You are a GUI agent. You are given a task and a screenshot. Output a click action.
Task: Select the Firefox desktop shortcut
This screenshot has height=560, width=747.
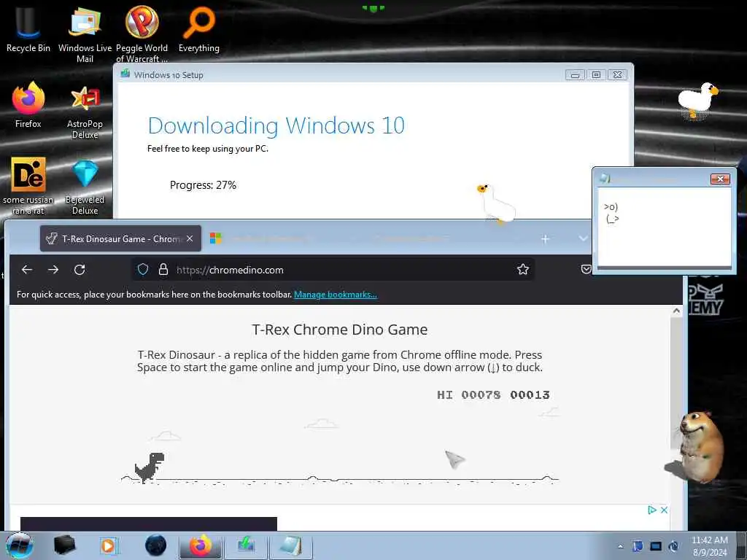28,105
